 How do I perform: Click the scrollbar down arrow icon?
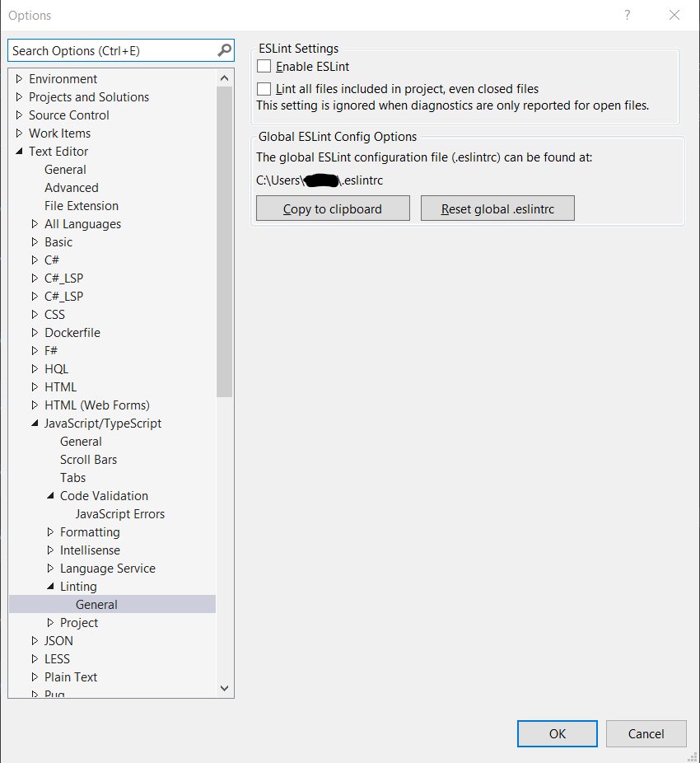pyautogui.click(x=224, y=688)
